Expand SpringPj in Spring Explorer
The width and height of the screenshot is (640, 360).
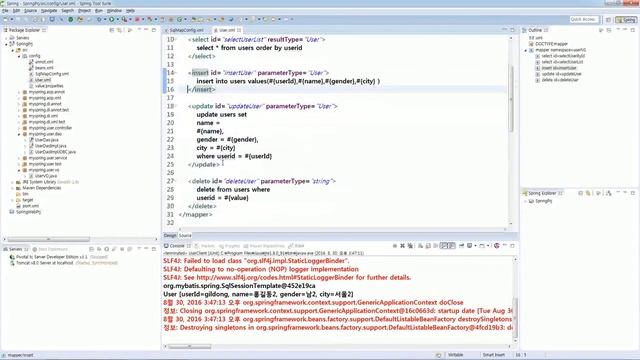pyautogui.click(x=526, y=201)
